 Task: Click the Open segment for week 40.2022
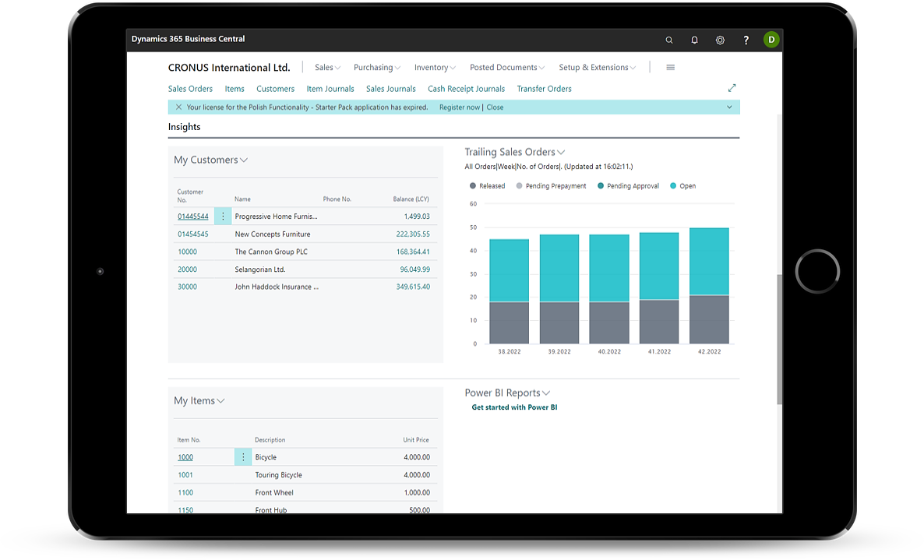(x=609, y=269)
